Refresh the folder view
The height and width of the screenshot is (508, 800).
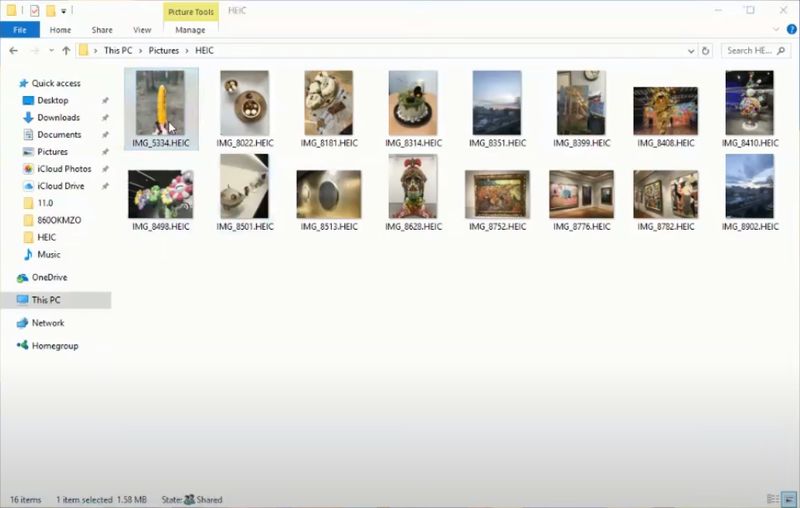[x=706, y=50]
